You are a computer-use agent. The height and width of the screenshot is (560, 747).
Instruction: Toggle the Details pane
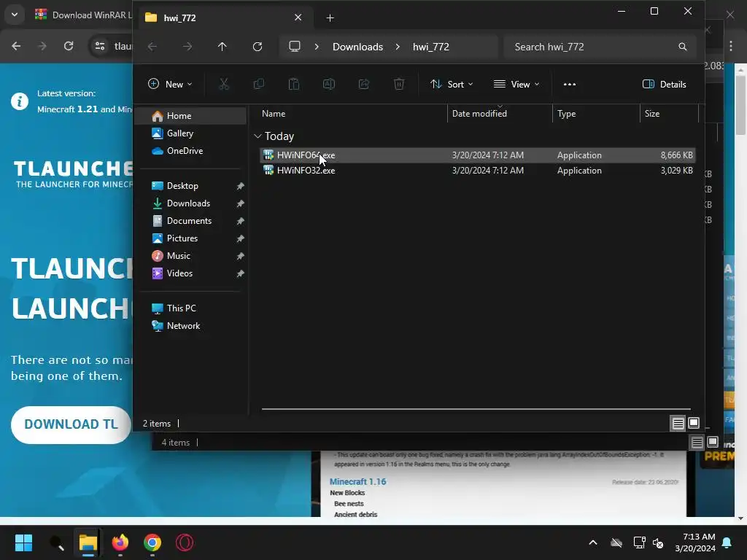click(664, 85)
